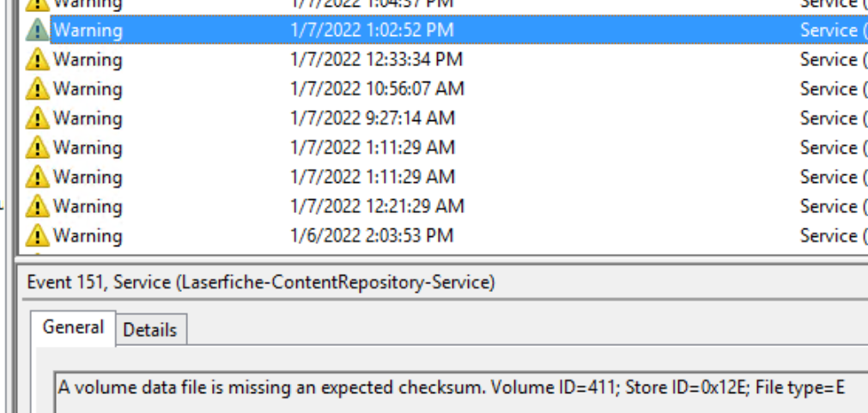Click warning icon for 9:27:14 AM event
This screenshot has height=413, width=868.
pos(37,118)
